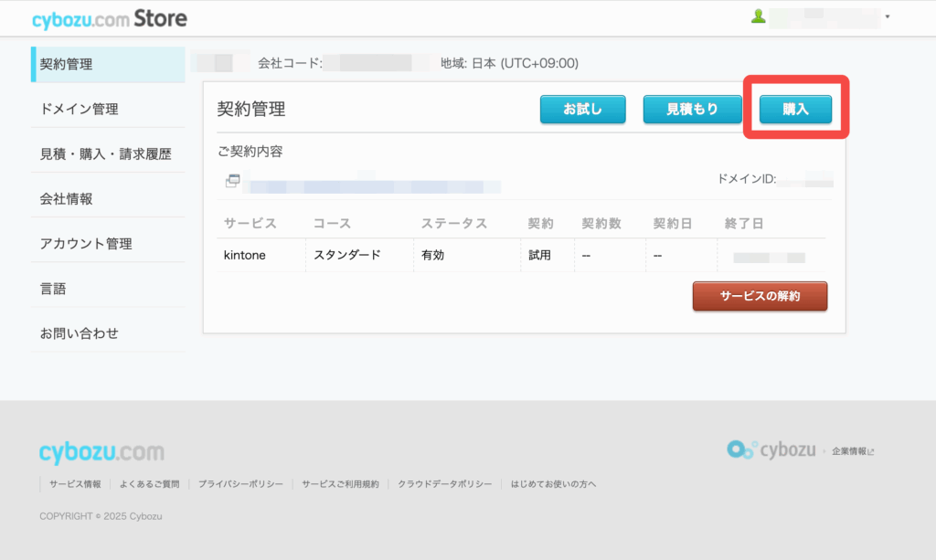Click the cybozu.com Store logo
The height and width of the screenshot is (560, 936).
[x=109, y=18]
